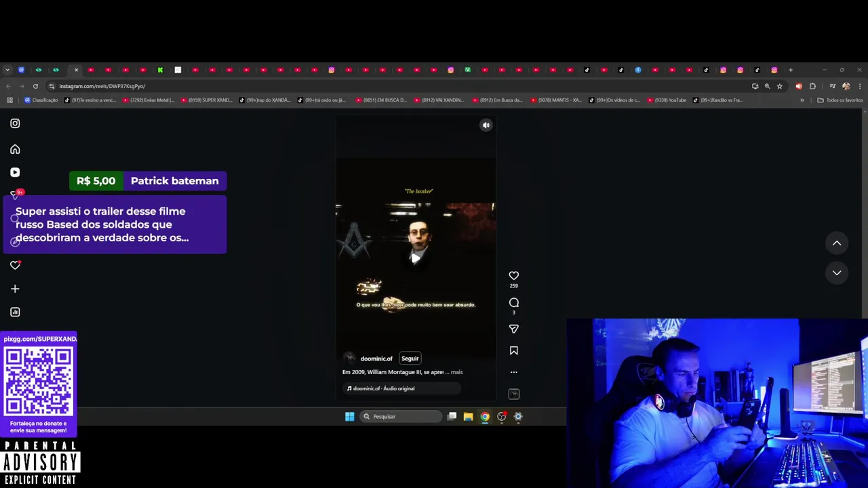Image resolution: width=868 pixels, height=488 pixels.
Task: Like the reel with the heart icon
Action: [x=513, y=275]
